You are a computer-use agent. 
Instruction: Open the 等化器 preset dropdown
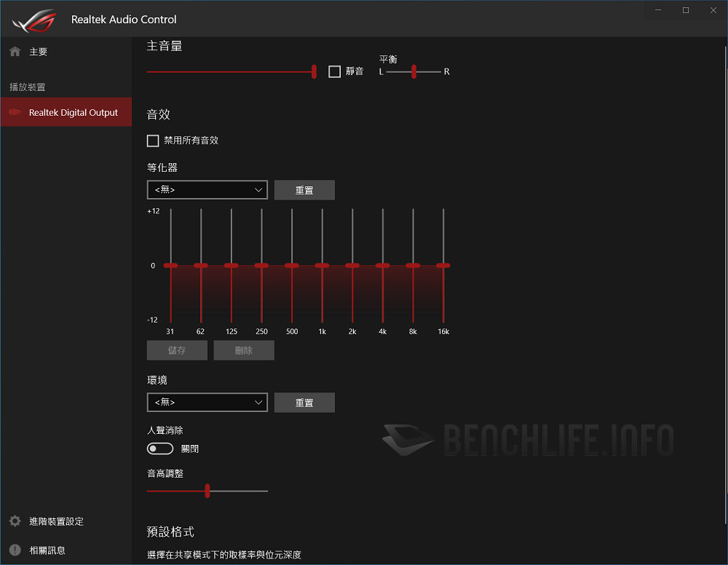(x=207, y=190)
